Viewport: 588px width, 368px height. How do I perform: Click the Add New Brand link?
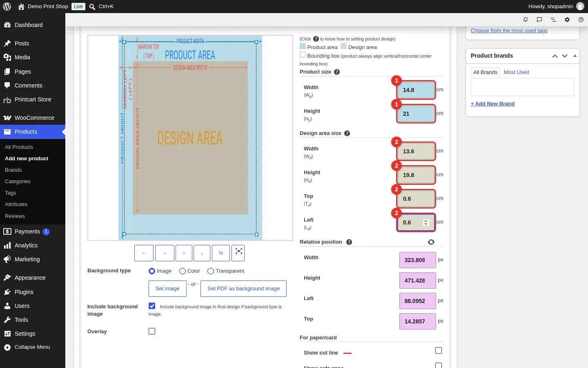[492, 104]
